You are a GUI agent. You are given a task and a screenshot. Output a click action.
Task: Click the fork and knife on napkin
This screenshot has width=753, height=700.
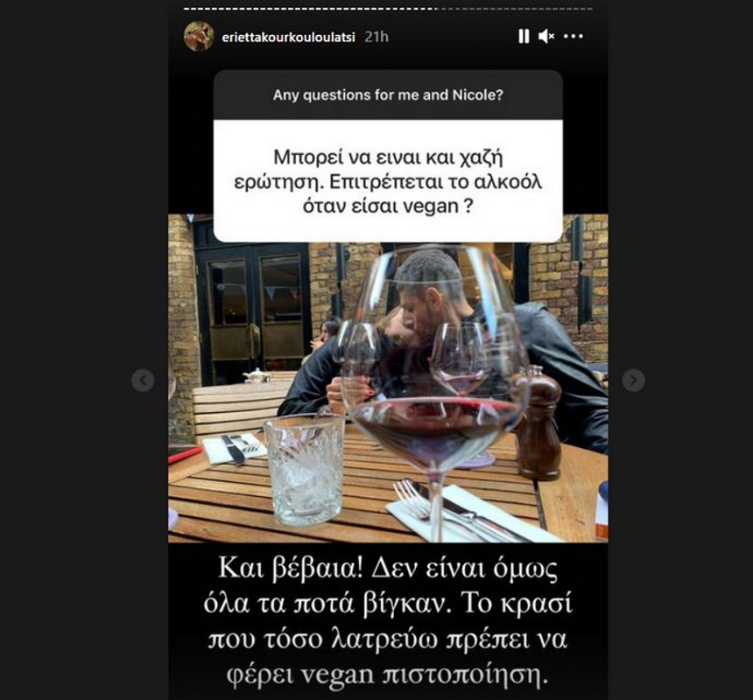[x=463, y=512]
